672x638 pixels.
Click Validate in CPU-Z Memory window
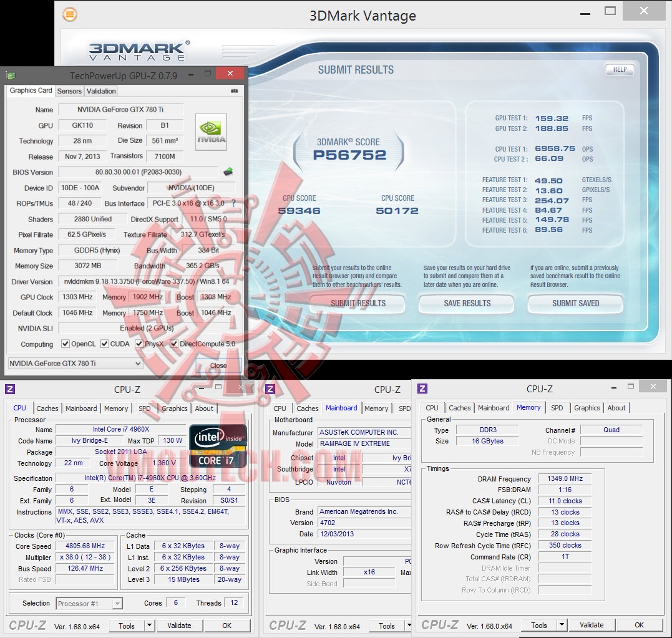[592, 625]
